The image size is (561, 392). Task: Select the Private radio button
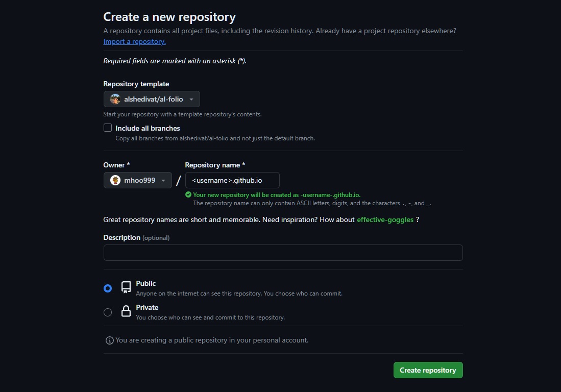pos(108,312)
